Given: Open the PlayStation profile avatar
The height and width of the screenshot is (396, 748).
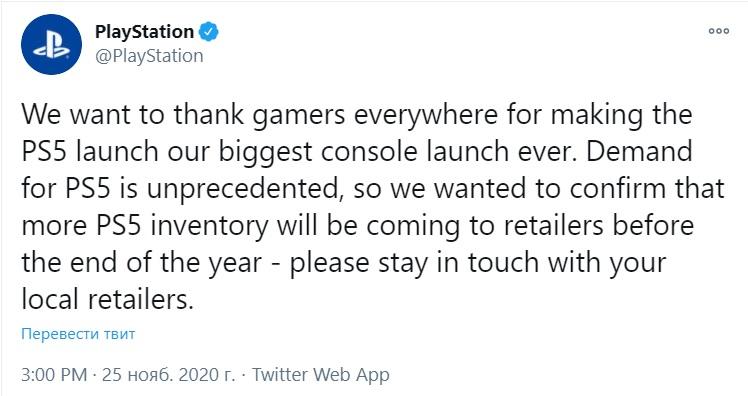Looking at the screenshot, I should [x=51, y=44].
